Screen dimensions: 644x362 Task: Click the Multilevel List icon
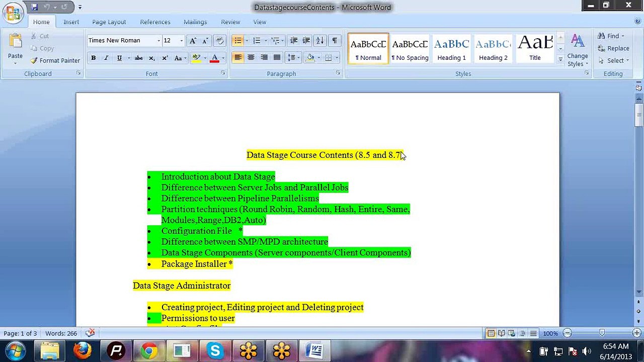275,41
